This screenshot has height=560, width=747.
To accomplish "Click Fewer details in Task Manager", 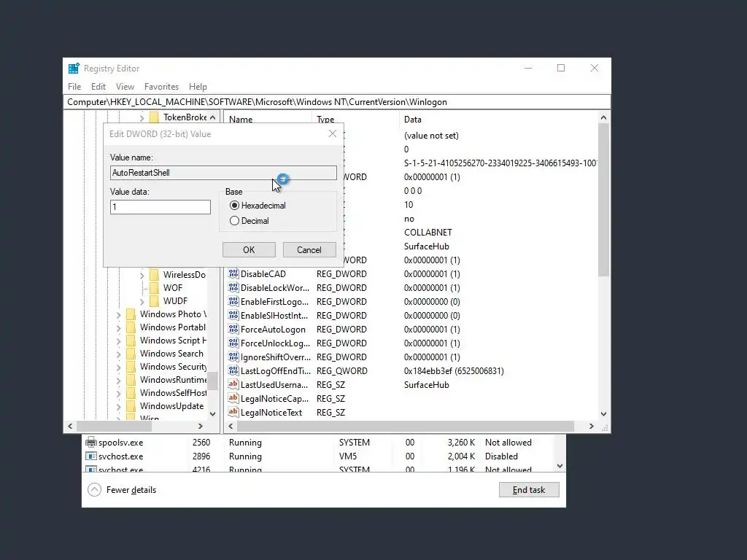I will (122, 490).
